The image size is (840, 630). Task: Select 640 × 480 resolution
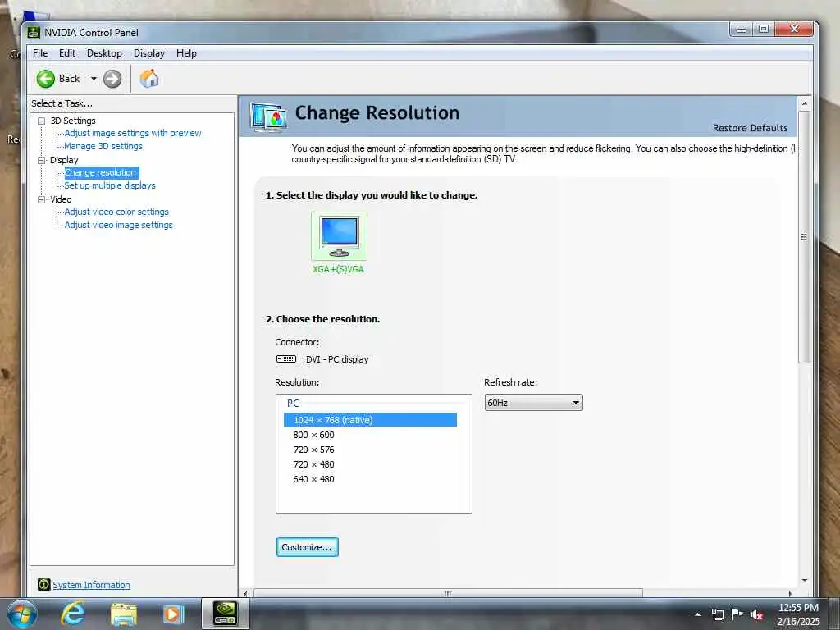click(313, 479)
